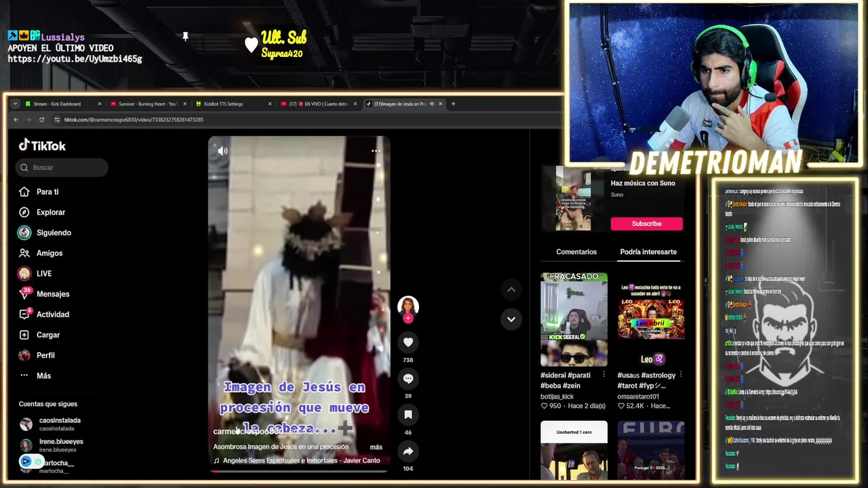The height and width of the screenshot is (488, 868).
Task: Share the video with the arrow icon
Action: 408,451
